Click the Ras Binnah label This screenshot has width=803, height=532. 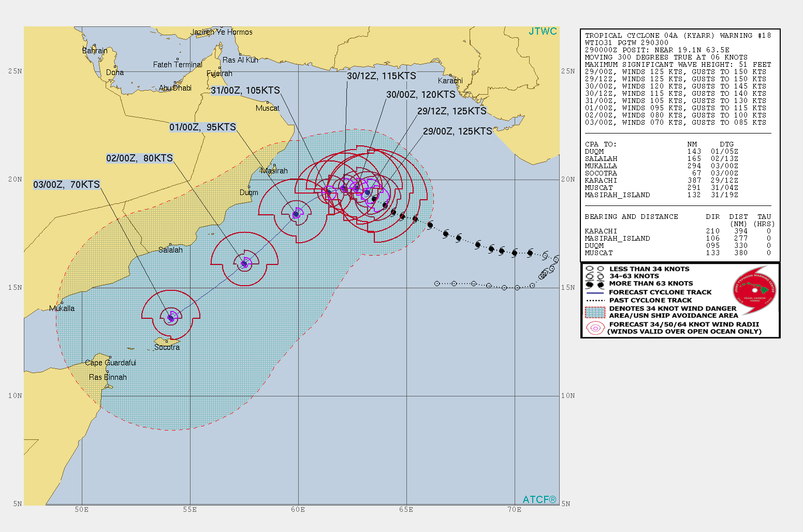pyautogui.click(x=108, y=377)
